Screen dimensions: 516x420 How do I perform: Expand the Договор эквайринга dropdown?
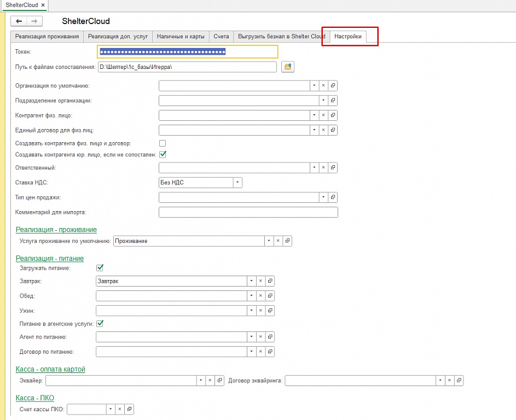(440, 381)
